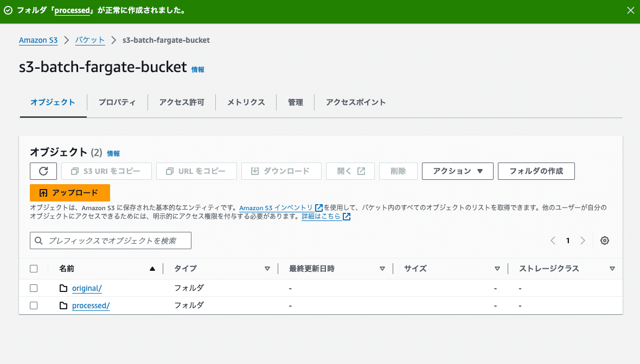Viewport: 640px width, 364px height.
Task: Check the original/ row checkbox
Action: point(34,288)
